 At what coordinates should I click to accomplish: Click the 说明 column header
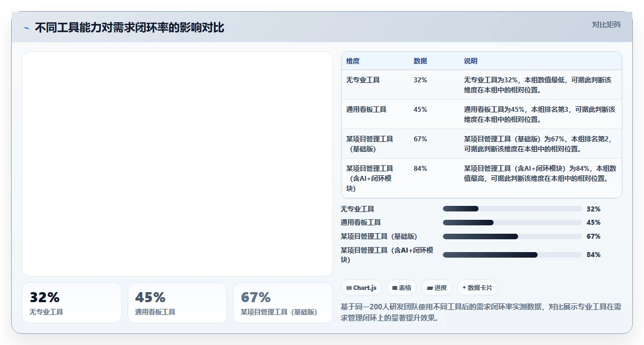point(471,61)
